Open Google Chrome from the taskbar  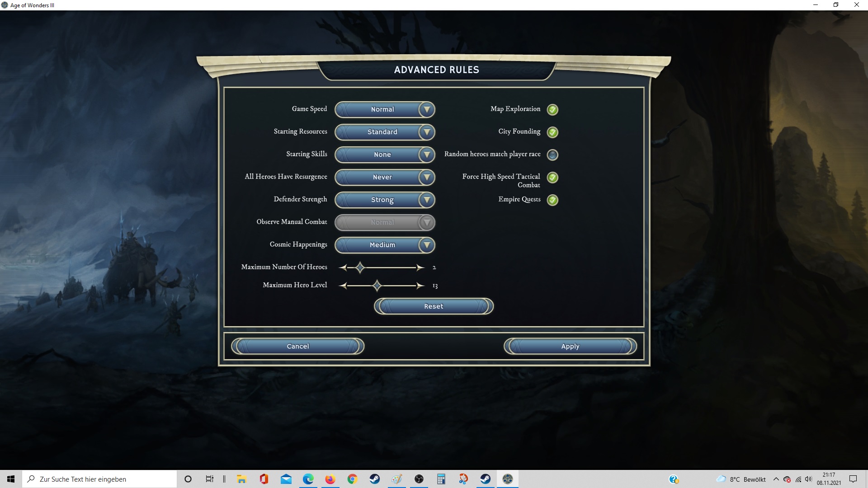(x=352, y=479)
